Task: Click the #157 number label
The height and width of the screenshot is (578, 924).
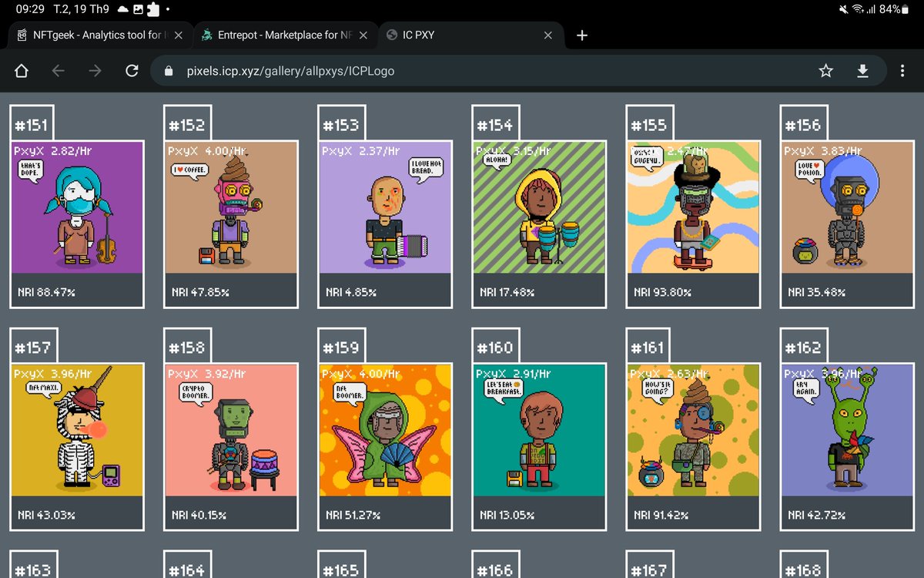Action: (33, 348)
